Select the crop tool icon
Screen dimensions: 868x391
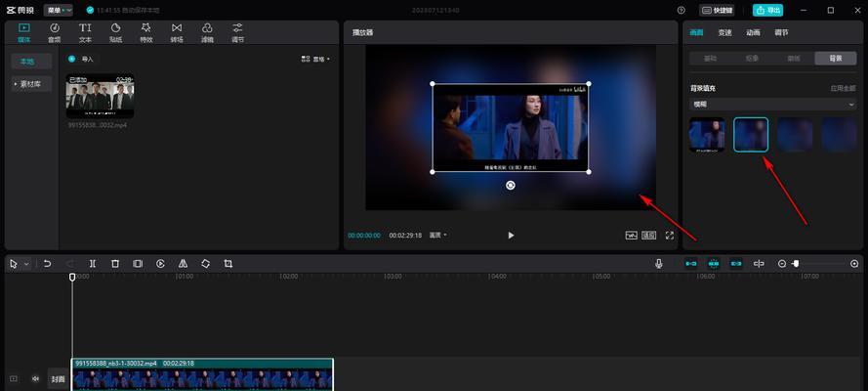[x=228, y=264]
